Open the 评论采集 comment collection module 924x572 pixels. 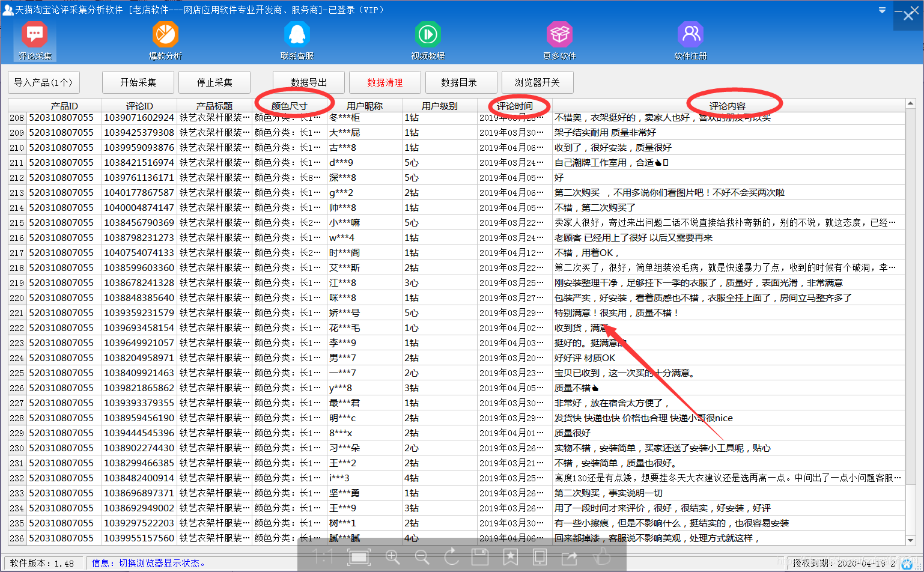(x=35, y=40)
